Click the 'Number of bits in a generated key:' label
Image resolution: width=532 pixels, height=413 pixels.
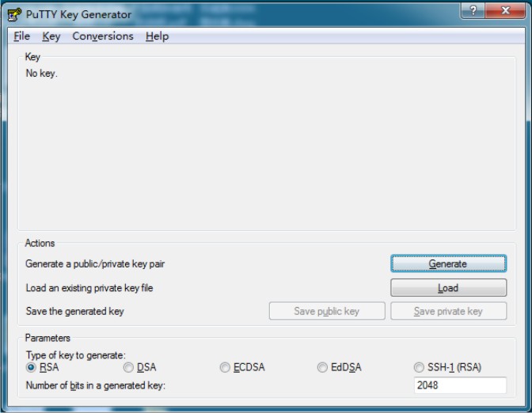click(x=95, y=385)
